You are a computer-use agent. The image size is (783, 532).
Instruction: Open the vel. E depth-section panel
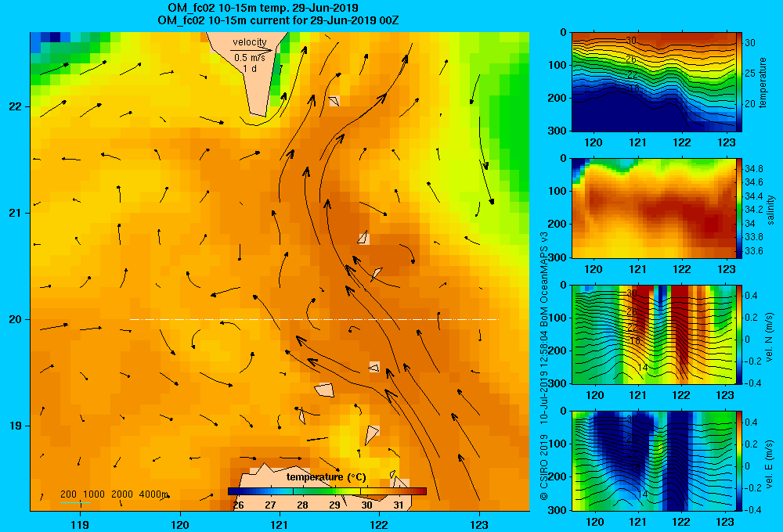coord(653,461)
